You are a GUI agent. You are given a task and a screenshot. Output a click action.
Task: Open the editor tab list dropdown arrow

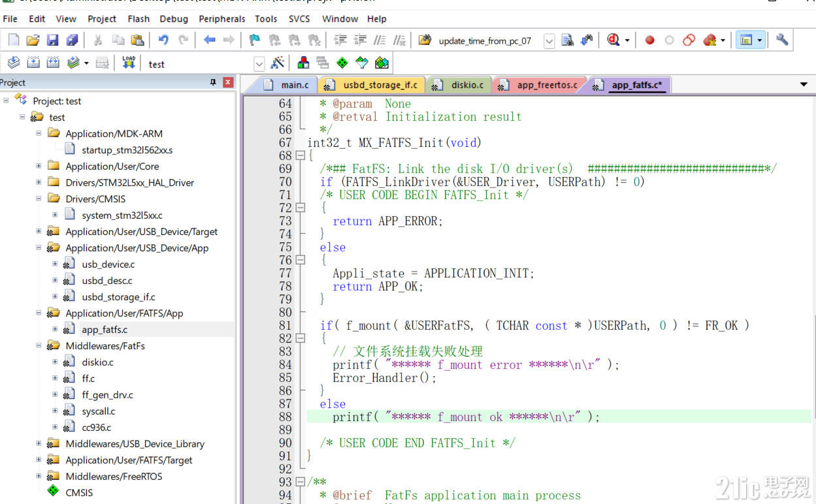tap(804, 85)
